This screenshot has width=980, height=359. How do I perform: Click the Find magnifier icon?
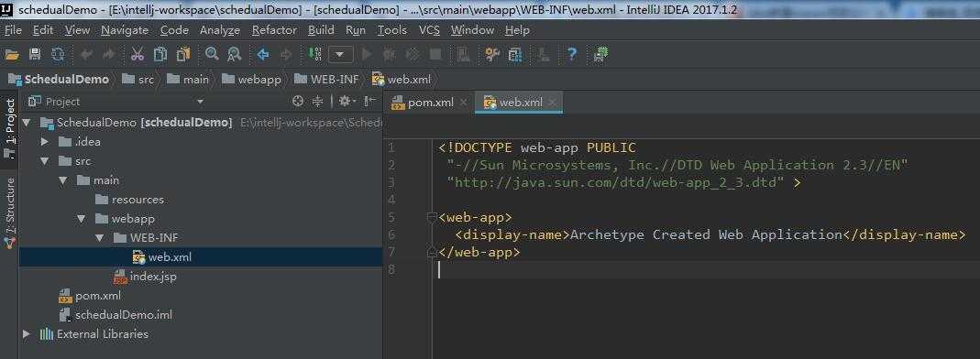coord(212,54)
